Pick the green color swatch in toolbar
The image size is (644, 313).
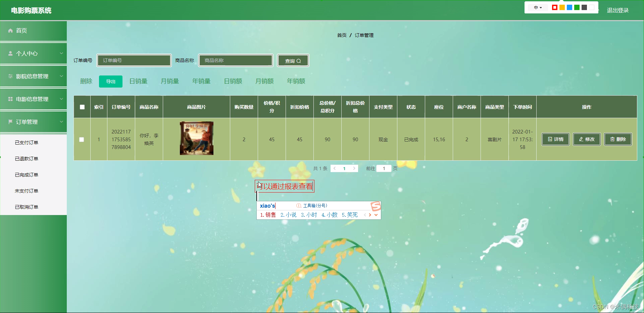[x=577, y=7]
